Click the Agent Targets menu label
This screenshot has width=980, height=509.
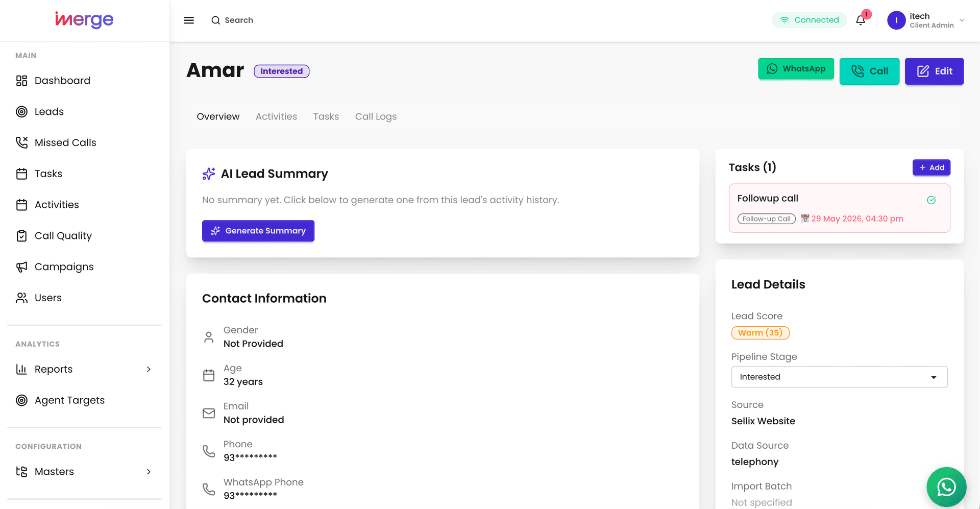point(69,400)
